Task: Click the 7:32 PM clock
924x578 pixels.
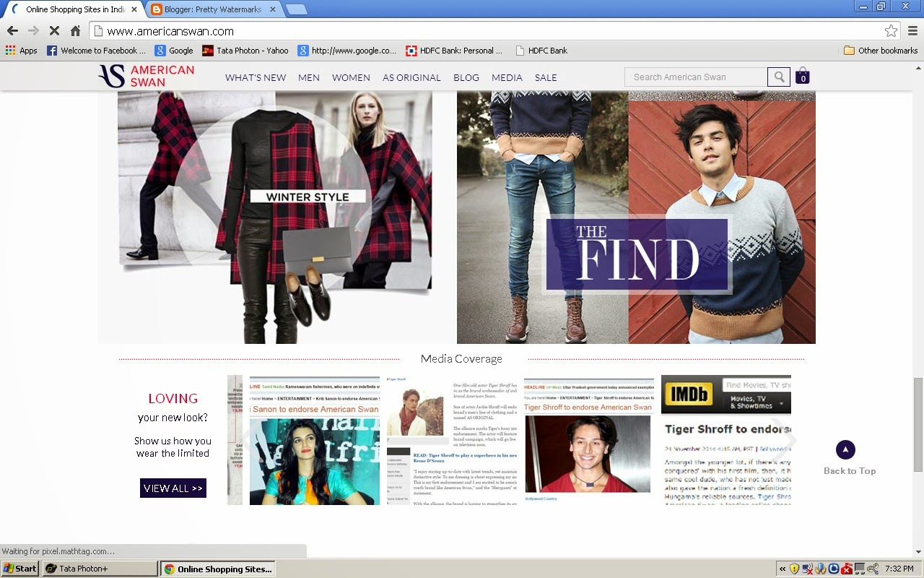Action: tap(899, 569)
